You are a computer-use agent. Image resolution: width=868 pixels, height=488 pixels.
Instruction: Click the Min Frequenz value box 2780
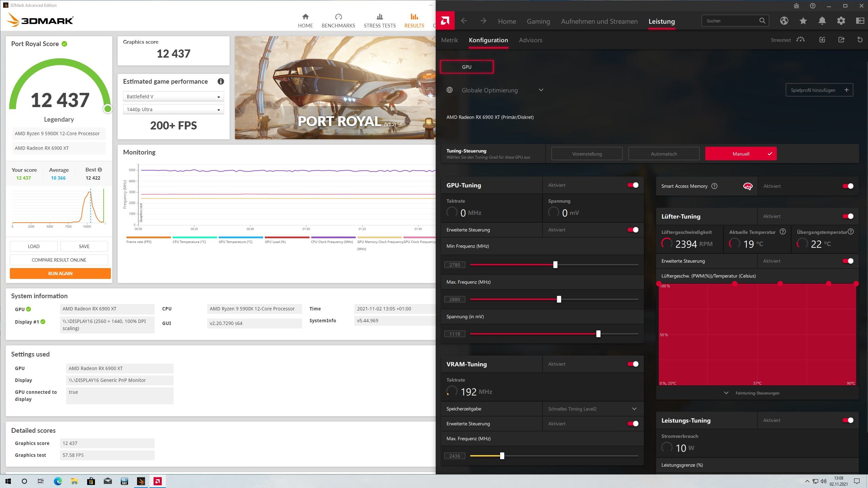click(x=455, y=265)
